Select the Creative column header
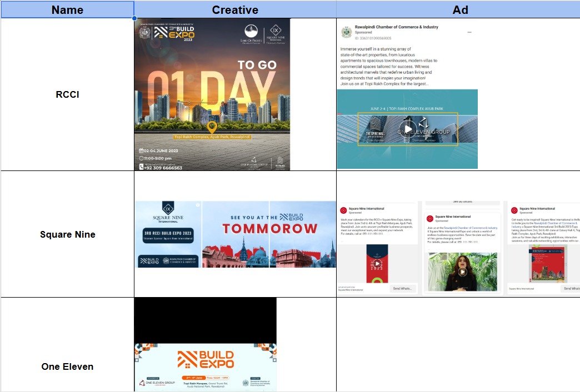The image size is (580, 392). point(235,9)
